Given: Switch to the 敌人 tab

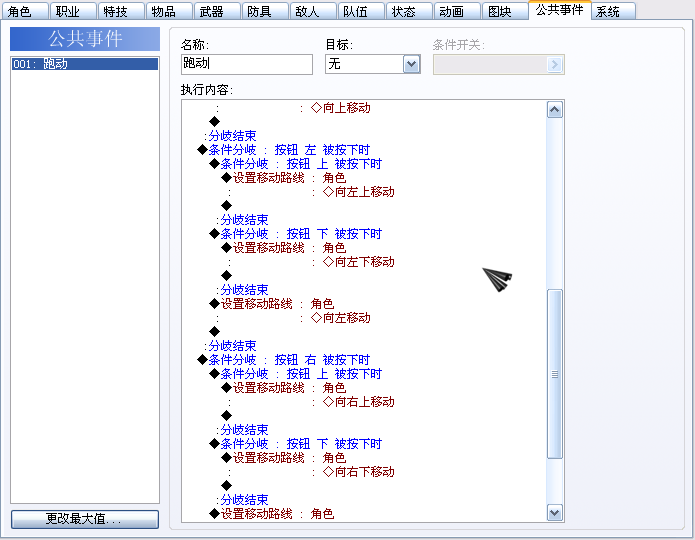Looking at the screenshot, I should [313, 11].
